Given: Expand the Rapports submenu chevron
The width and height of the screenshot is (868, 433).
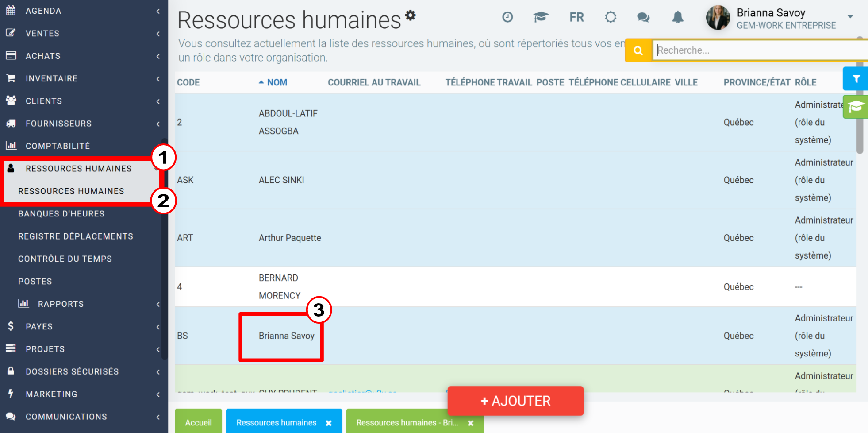Looking at the screenshot, I should pyautogui.click(x=158, y=304).
